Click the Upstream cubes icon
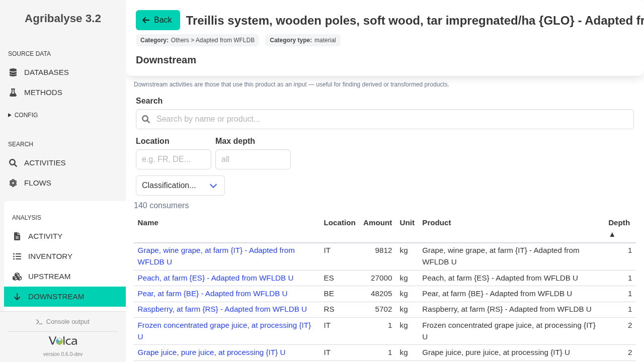The width and height of the screenshot is (644, 362). pos(17,277)
